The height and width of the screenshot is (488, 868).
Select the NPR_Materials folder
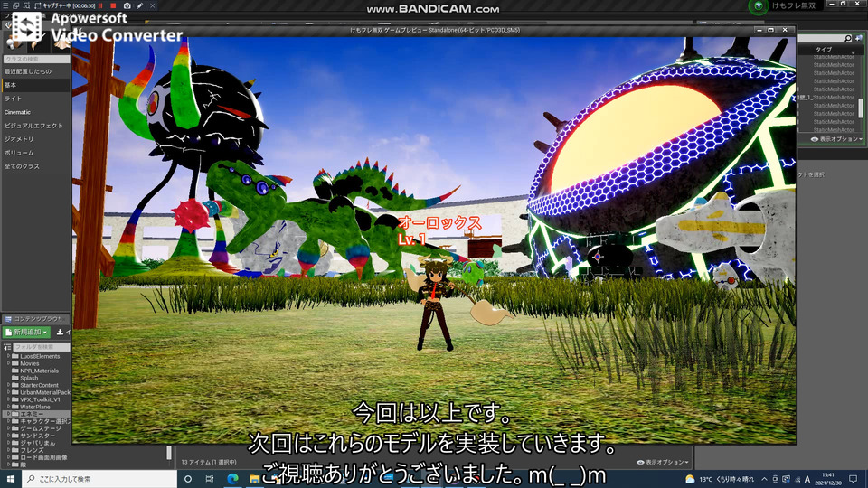39,371
